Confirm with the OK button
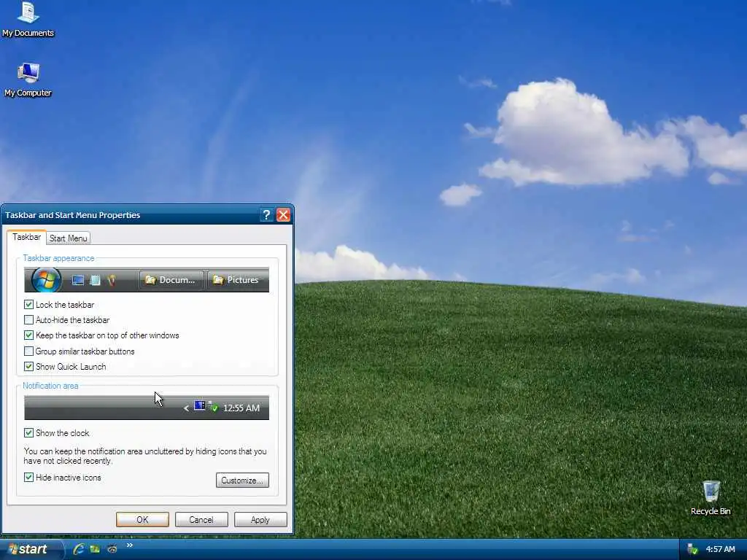747x560 pixels. (142, 519)
